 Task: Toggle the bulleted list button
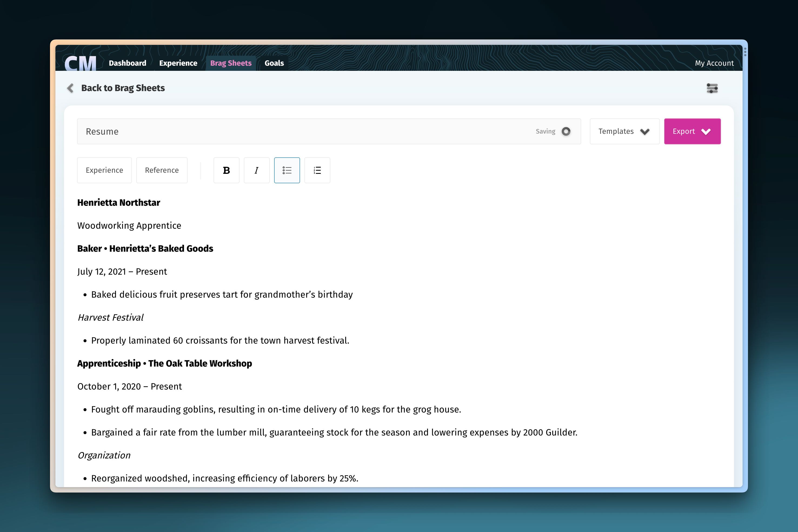[287, 170]
